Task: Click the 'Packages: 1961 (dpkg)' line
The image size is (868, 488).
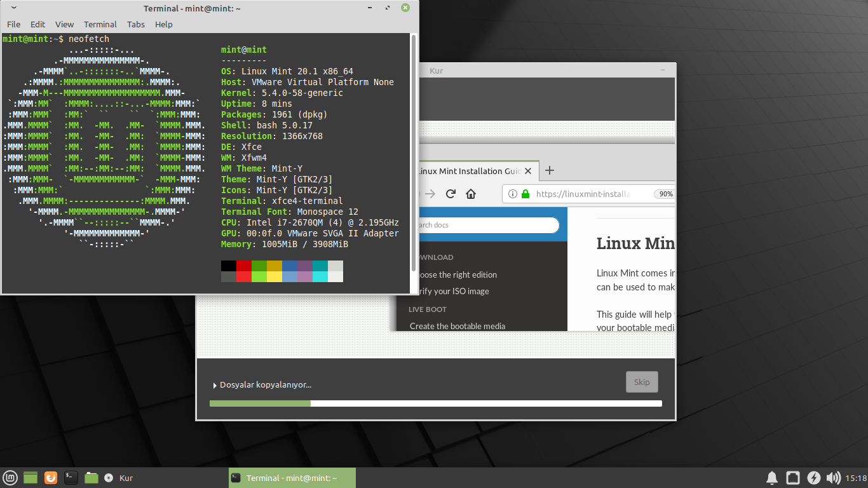Action: click(x=275, y=114)
